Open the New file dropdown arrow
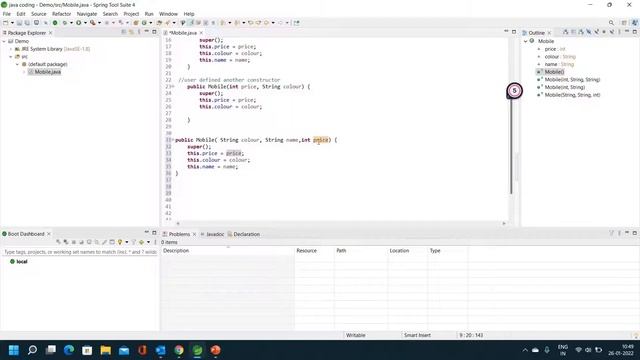The image size is (640, 360). pyautogui.click(x=12, y=23)
